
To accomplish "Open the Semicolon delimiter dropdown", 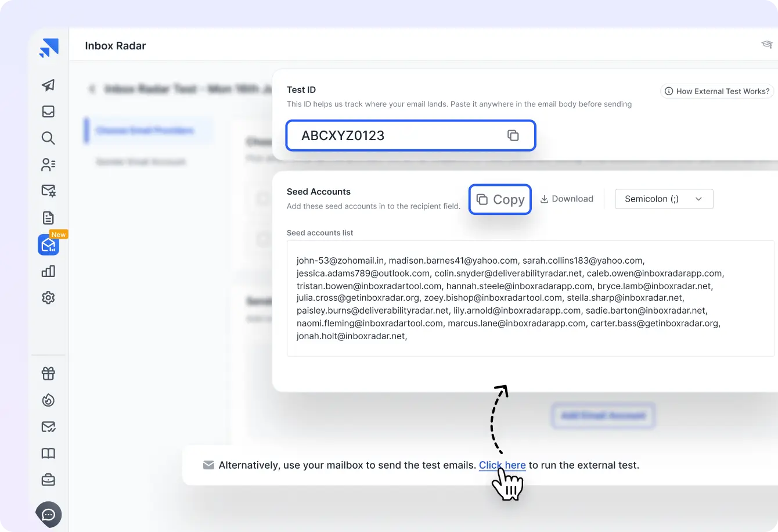I will [664, 199].
